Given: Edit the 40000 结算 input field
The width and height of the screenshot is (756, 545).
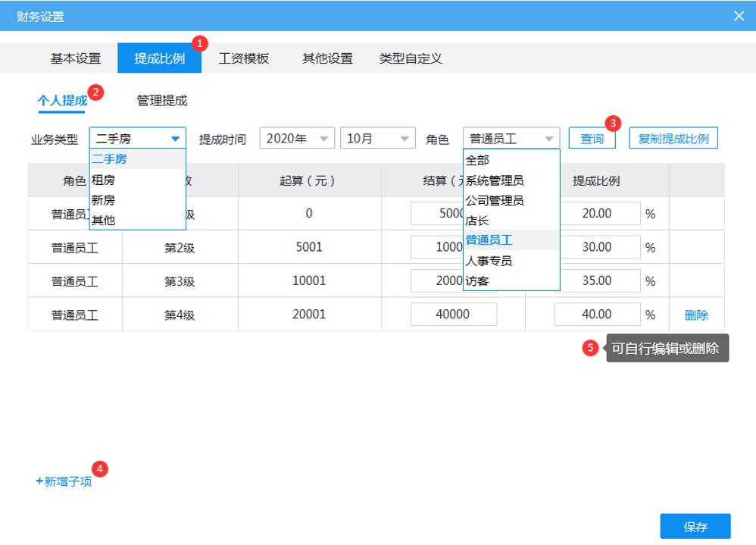Looking at the screenshot, I should [453, 315].
